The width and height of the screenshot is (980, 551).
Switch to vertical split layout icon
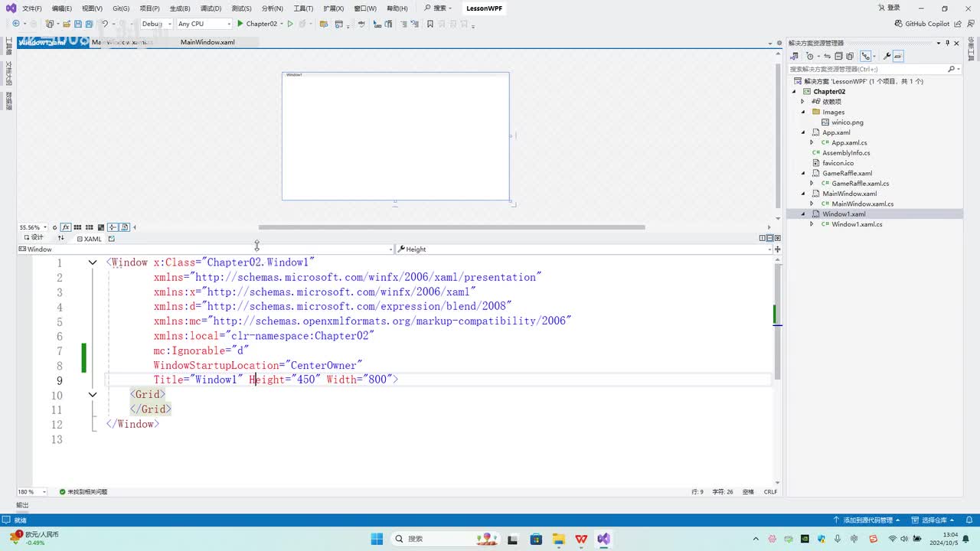[763, 238]
